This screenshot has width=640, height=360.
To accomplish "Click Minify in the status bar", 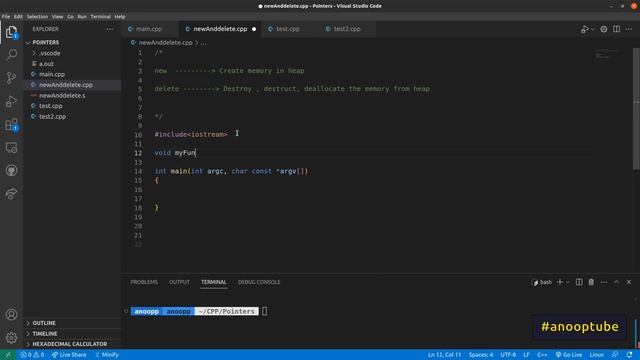I will point(107,355).
